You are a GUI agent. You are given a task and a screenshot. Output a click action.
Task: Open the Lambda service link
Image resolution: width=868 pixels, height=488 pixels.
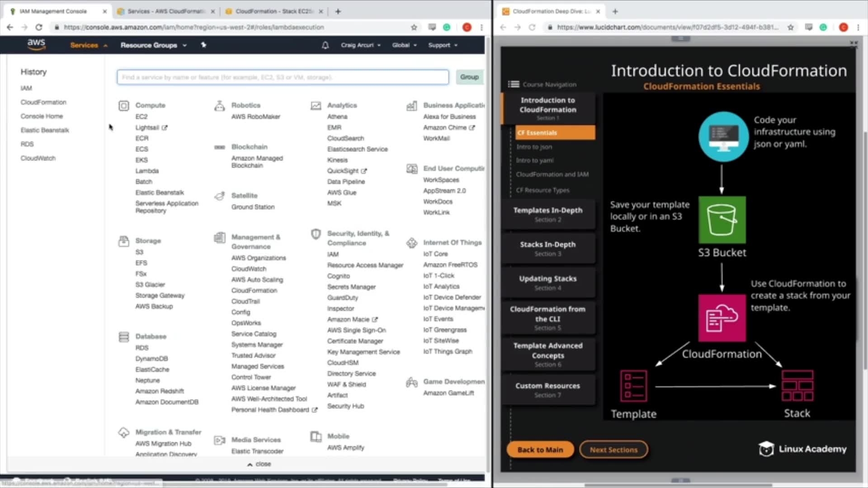pyautogui.click(x=147, y=171)
